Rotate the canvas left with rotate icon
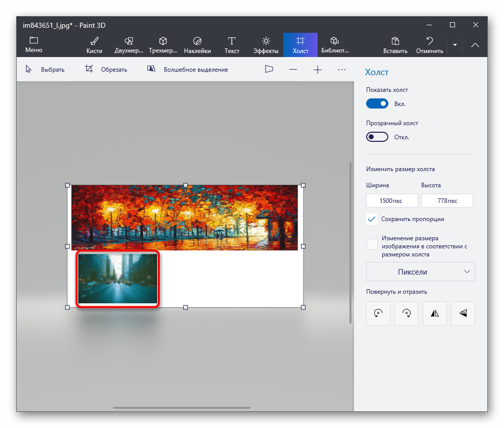Screen dimensions: 504x428 [x=378, y=313]
